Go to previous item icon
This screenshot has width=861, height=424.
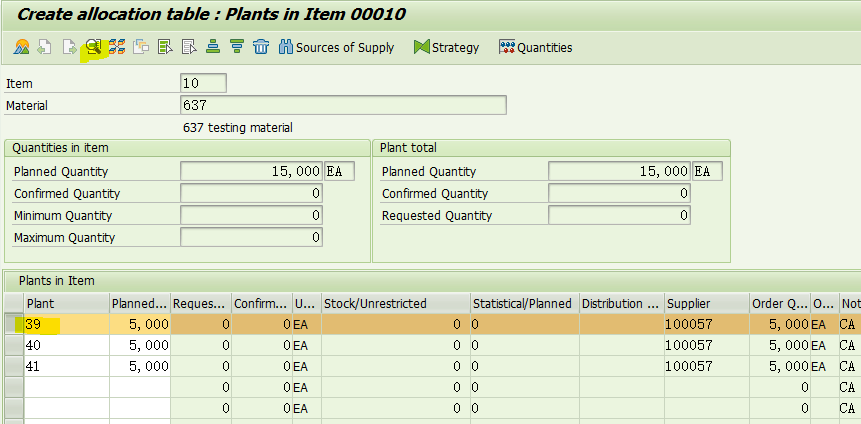coord(44,47)
